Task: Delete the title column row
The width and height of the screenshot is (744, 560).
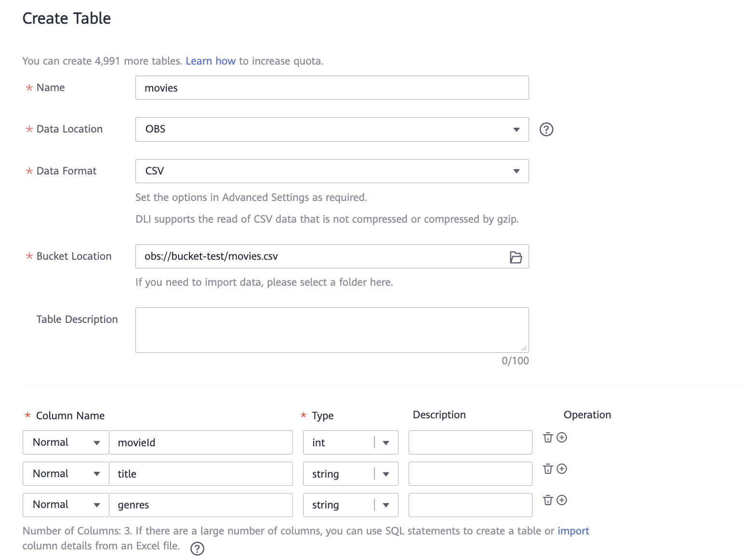Action: [x=548, y=469]
